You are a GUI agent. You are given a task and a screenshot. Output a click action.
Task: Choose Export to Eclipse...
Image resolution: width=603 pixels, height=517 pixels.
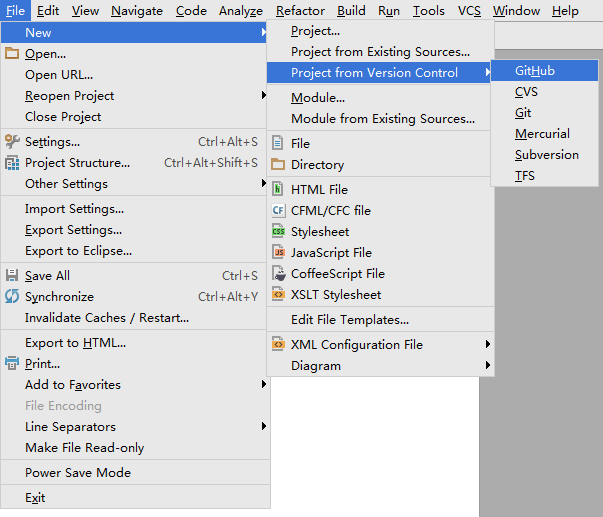click(x=134, y=251)
